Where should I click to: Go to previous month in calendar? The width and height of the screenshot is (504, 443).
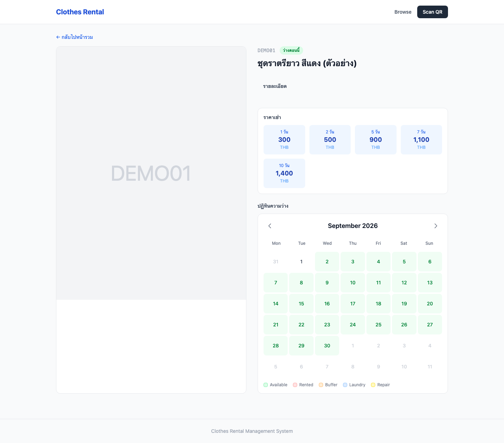pyautogui.click(x=270, y=226)
